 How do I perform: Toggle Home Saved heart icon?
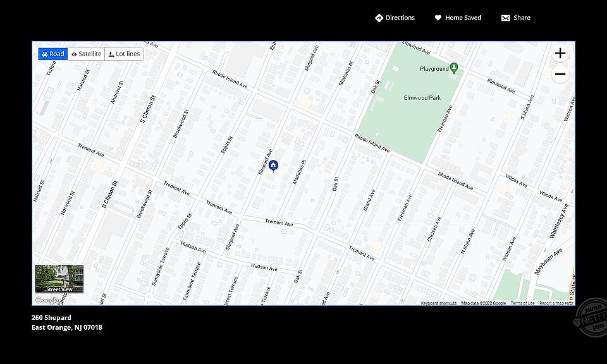438,18
